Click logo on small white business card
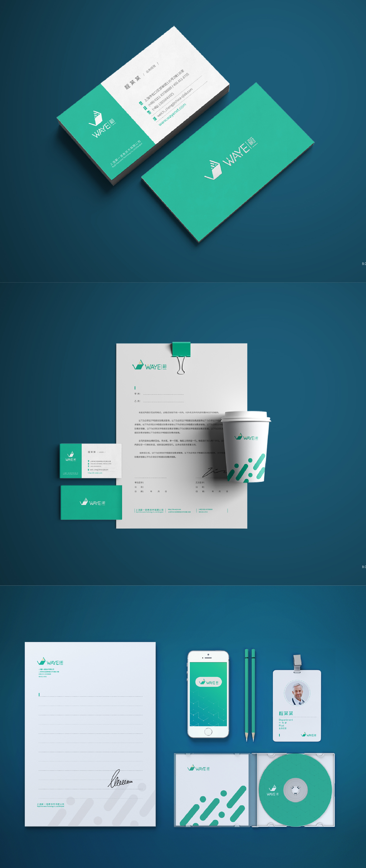Viewport: 366px width, 868px height. pos(70,456)
